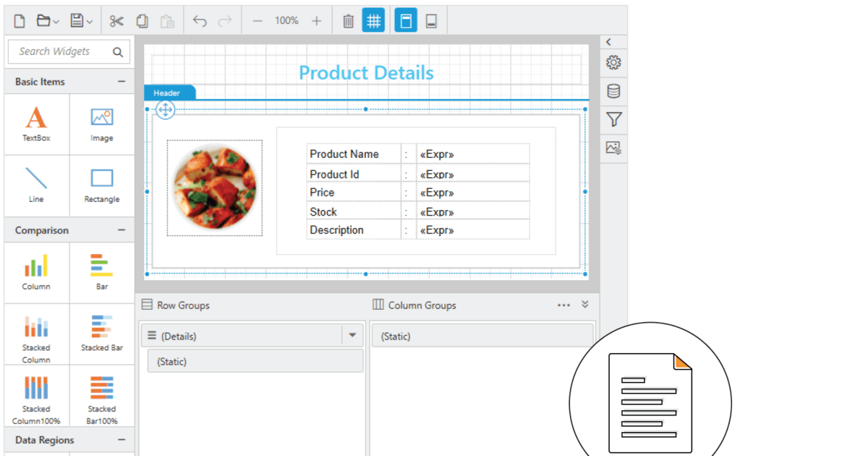868x456 pixels.
Task: Click the Expr cell beside Product Name
Action: tap(473, 153)
